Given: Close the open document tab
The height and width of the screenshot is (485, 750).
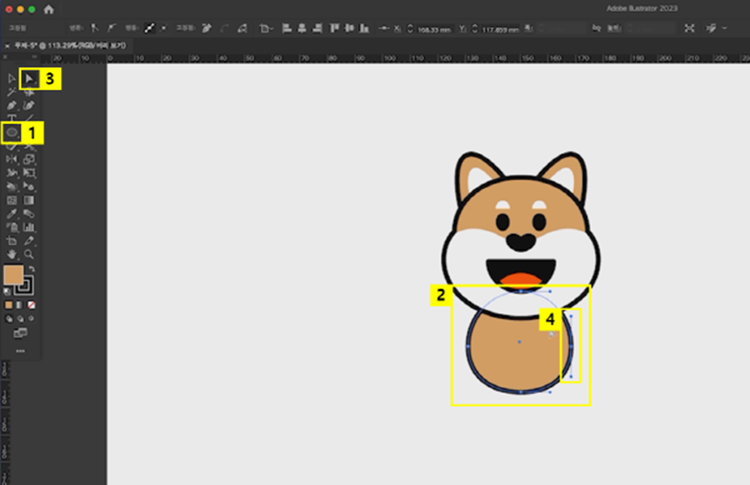Looking at the screenshot, I should [7, 46].
